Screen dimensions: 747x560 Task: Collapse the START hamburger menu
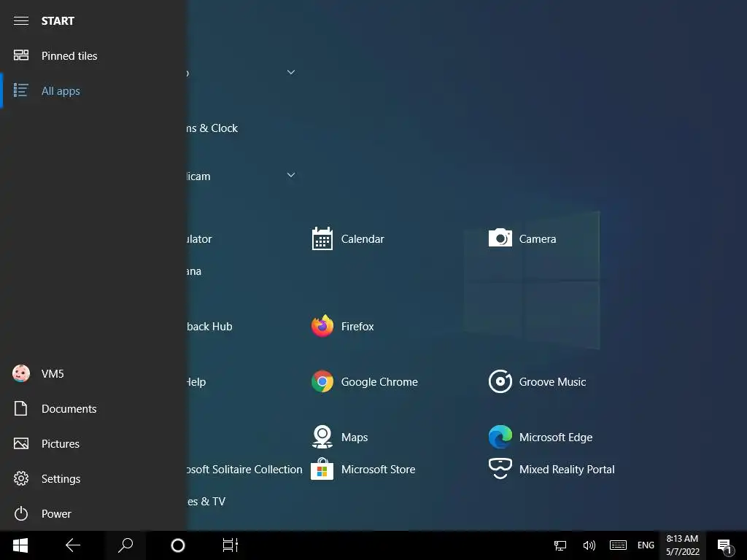pos(21,20)
